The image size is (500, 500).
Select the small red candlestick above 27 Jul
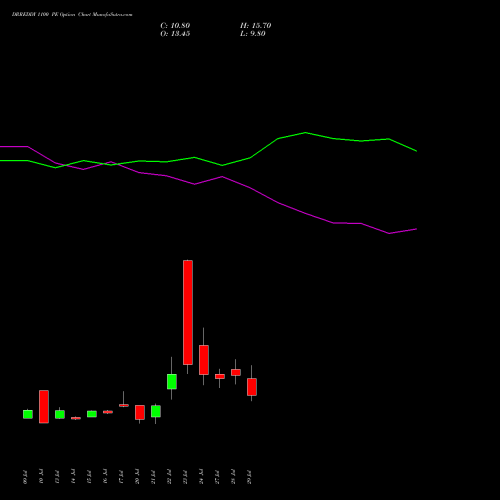click(x=220, y=376)
